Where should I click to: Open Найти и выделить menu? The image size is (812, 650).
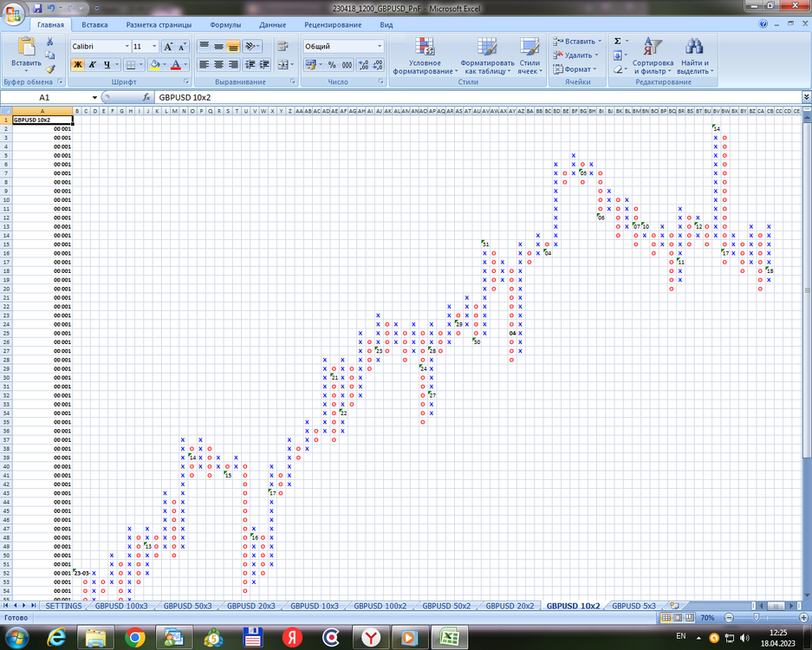point(695,56)
